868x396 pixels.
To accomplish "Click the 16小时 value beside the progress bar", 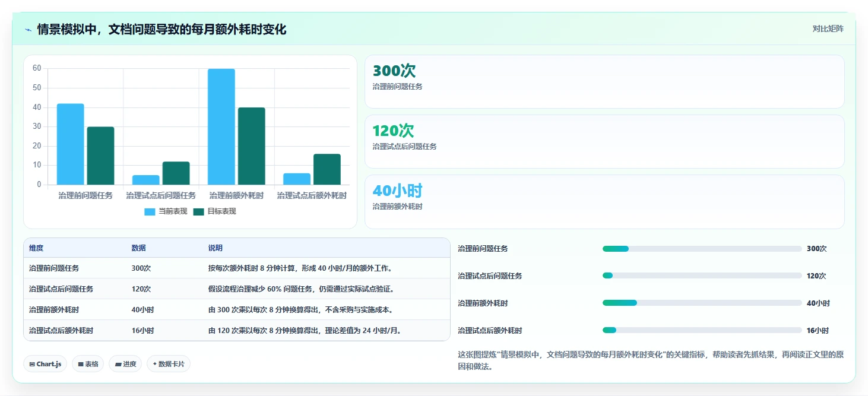I will coord(818,331).
